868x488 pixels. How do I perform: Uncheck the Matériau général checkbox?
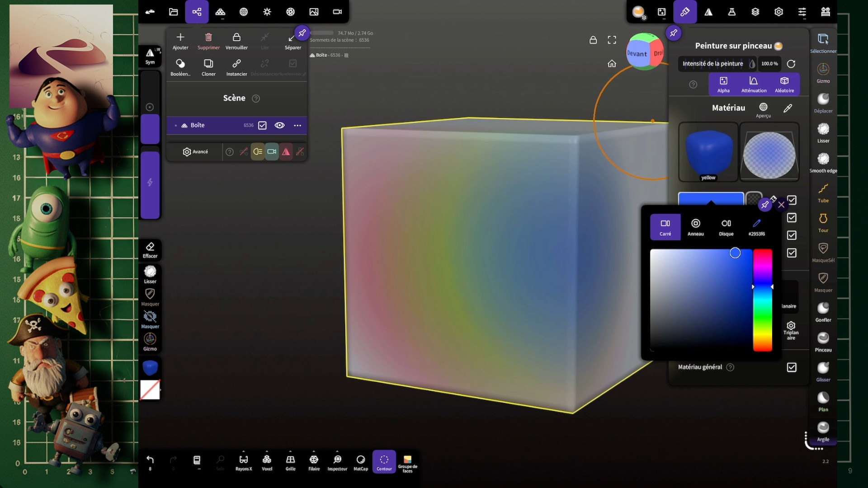(x=791, y=367)
